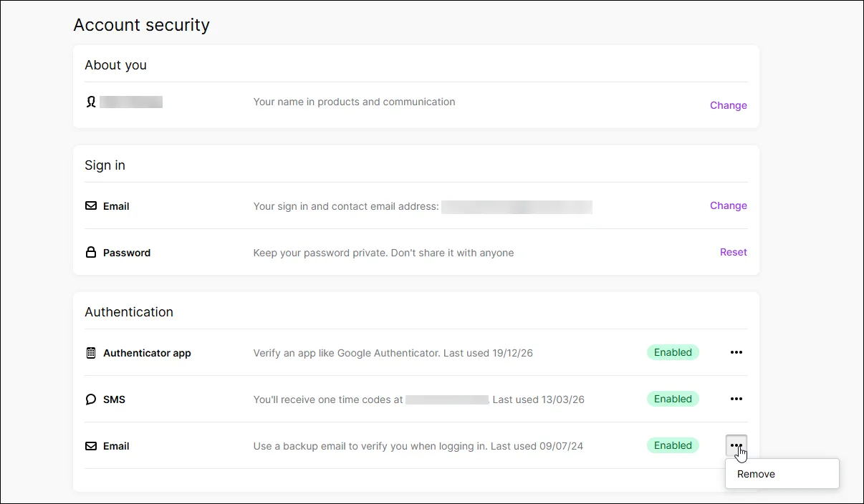
Task: Click the Authenticator app grid icon
Action: click(x=91, y=352)
